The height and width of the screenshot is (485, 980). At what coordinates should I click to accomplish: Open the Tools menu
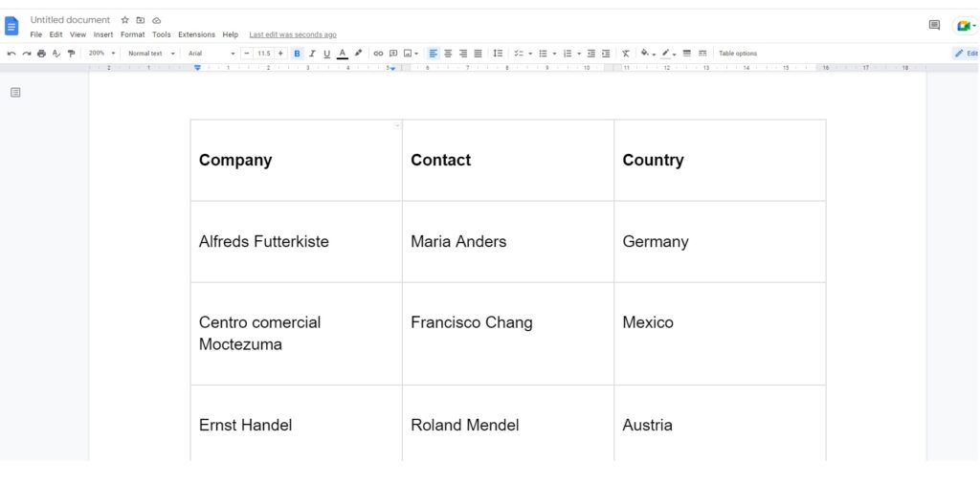tap(161, 35)
